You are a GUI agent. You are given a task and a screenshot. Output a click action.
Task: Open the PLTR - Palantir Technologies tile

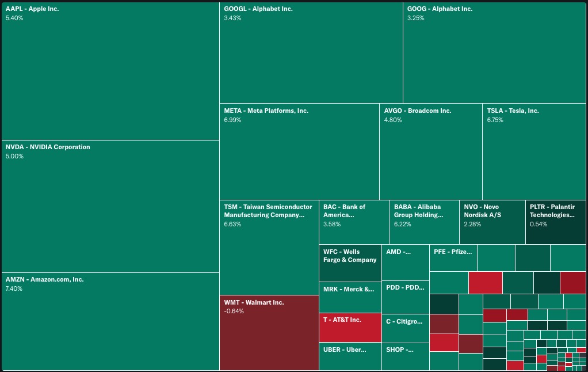pos(556,222)
